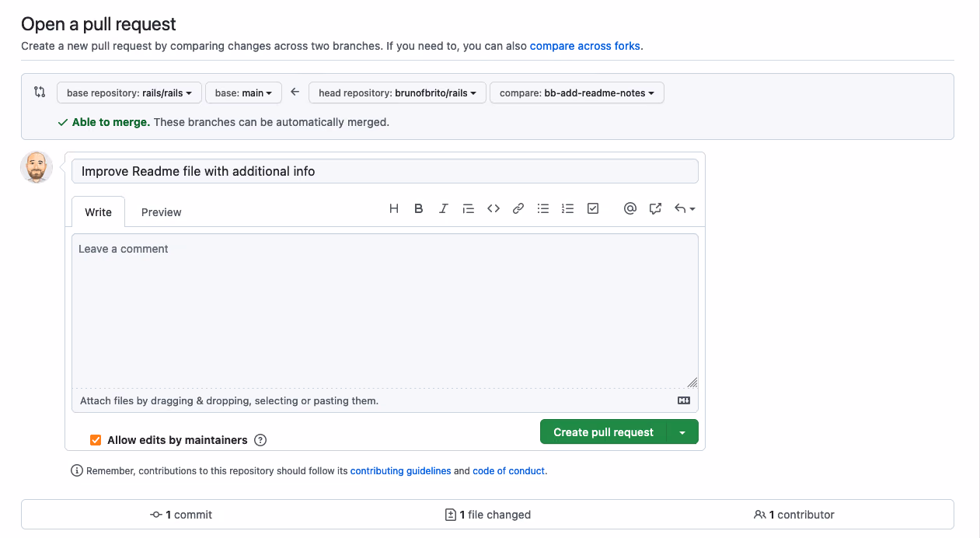Open code of conduct link

[x=509, y=471]
